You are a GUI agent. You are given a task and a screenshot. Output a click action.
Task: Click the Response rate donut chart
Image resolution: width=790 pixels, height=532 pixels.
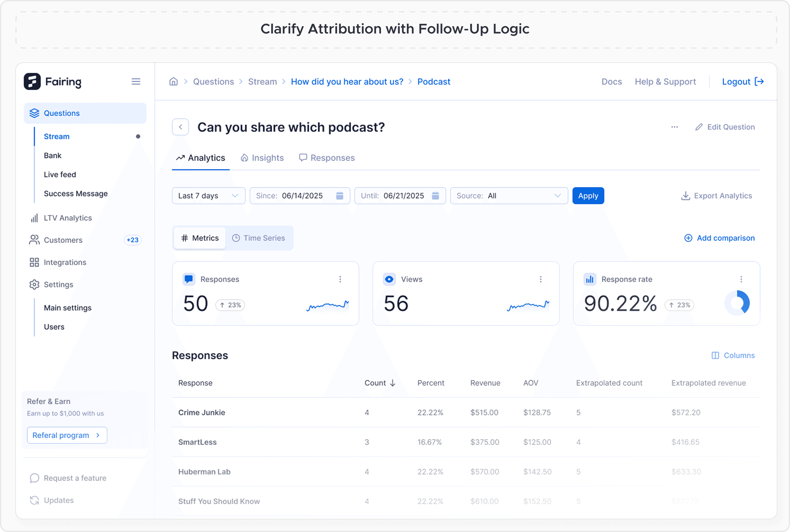coord(737,303)
